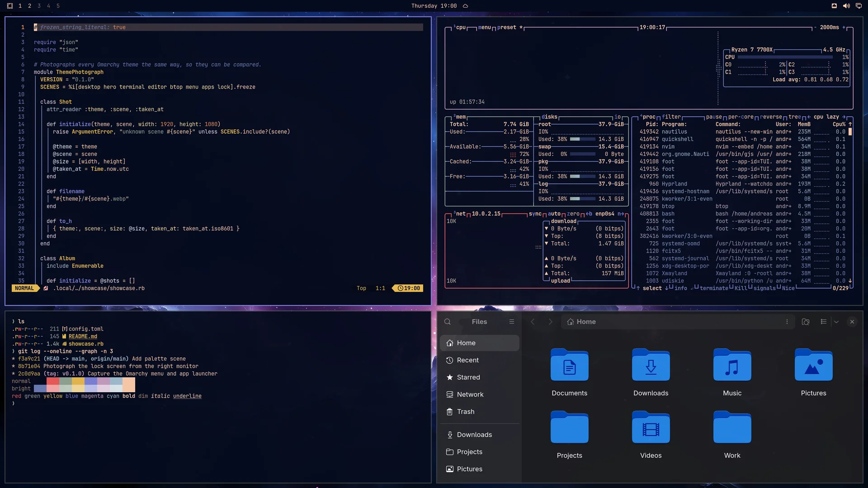
Task: Open the Files hamburger main menu
Action: click(511, 322)
